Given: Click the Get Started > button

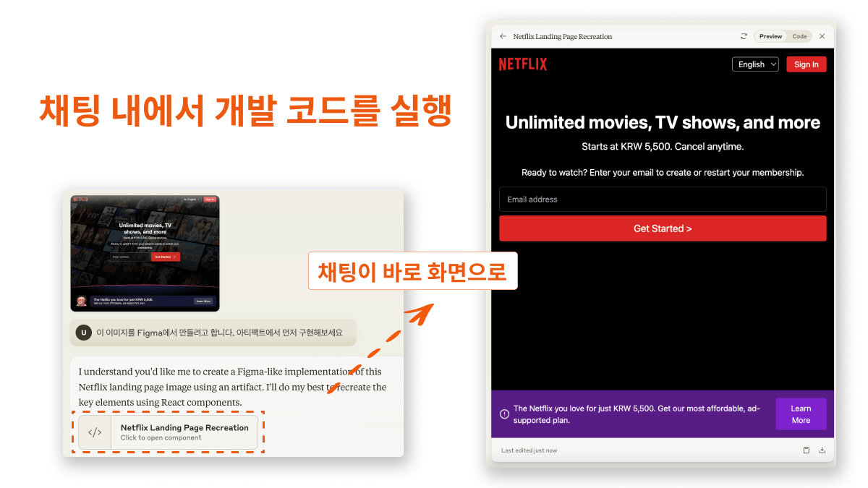Looking at the screenshot, I should (x=663, y=228).
